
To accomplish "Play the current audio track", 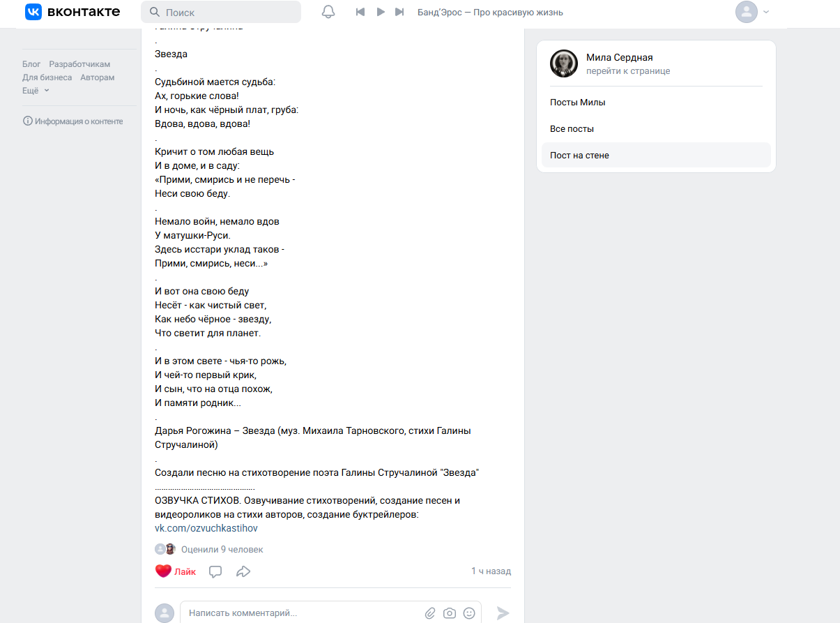I will 381,12.
